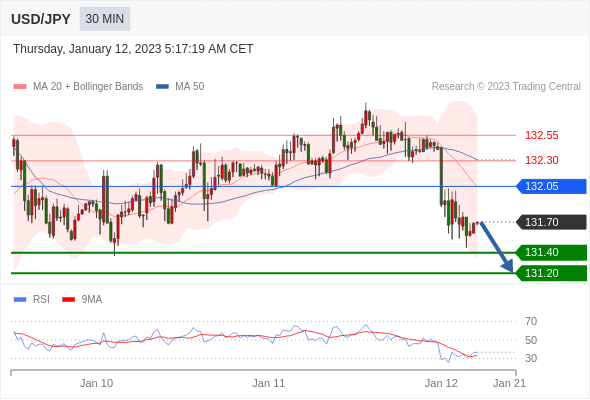Click the 132.55 resistance level label
This screenshot has width=590, height=400.
[x=541, y=135]
